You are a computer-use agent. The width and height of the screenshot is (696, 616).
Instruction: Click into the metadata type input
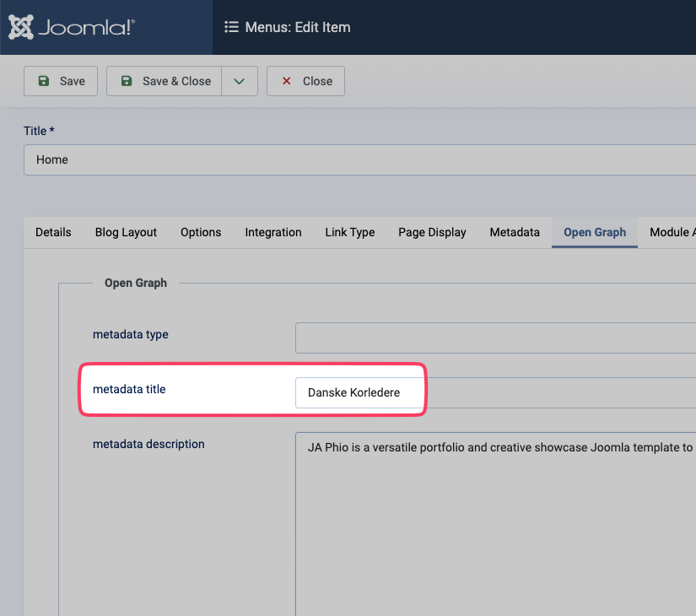pos(495,338)
